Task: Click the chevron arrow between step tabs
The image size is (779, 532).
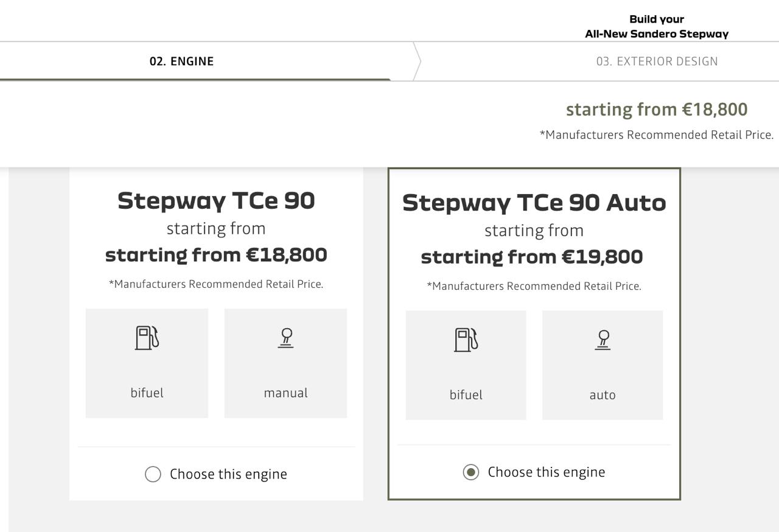Action: (x=417, y=61)
